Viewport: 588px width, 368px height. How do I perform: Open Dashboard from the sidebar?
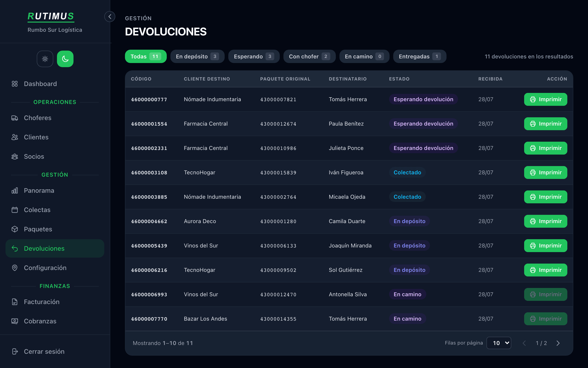55,84
